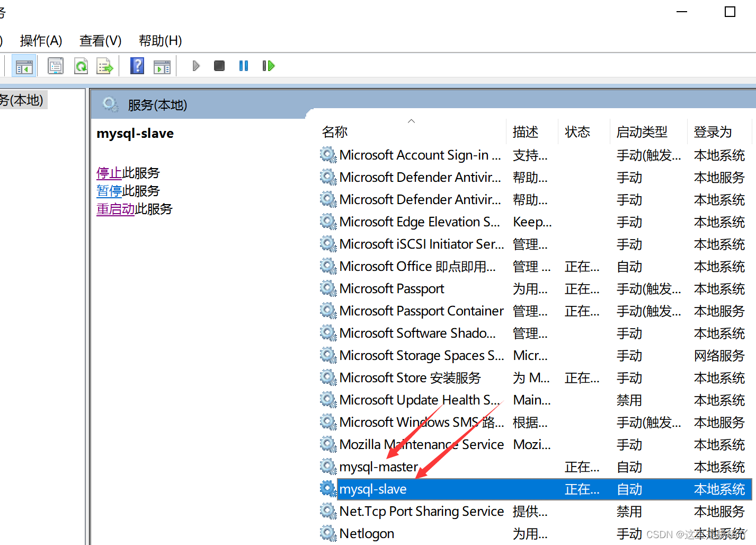Click 网络服务 login cell of Storage Spaces
The width and height of the screenshot is (756, 545).
[x=719, y=355]
